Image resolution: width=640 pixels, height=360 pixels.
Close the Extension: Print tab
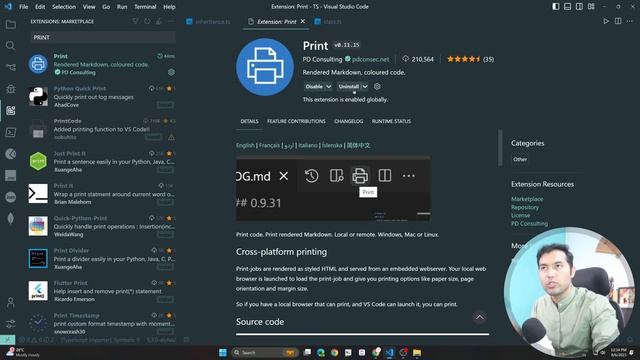point(303,21)
